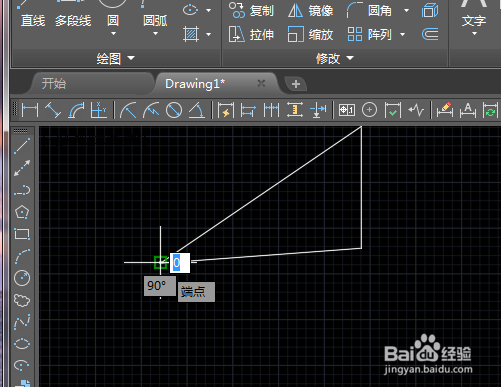Open the hatch tool dropdown arrow
Viewport: 501px width, 387px height.
pos(209,34)
